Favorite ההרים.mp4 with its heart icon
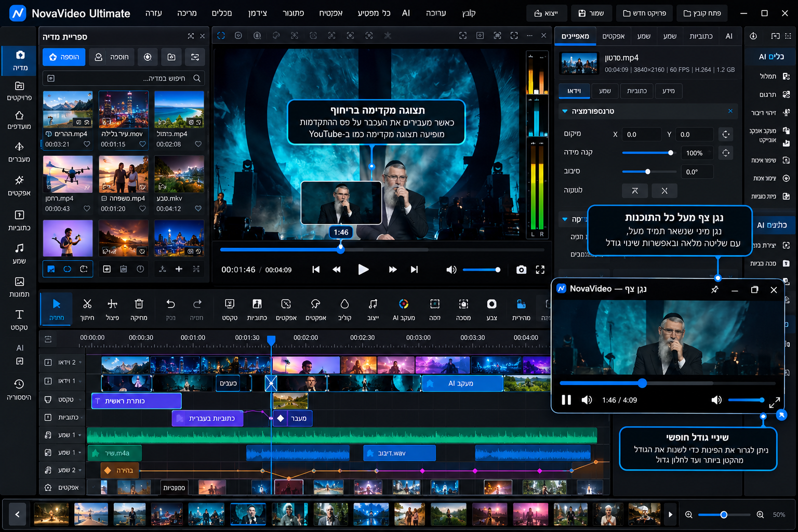Screen dimensions: 798x532 click(87, 144)
